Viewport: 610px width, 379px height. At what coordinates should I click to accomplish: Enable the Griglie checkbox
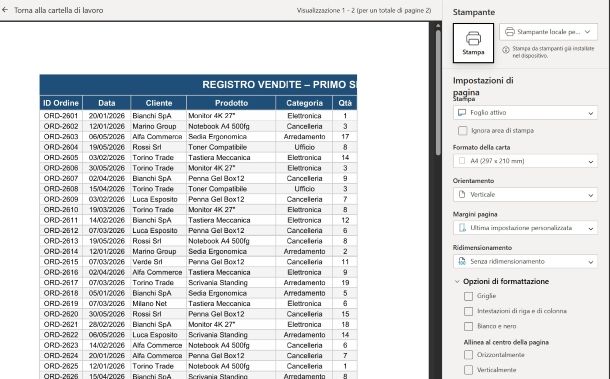pyautogui.click(x=468, y=296)
